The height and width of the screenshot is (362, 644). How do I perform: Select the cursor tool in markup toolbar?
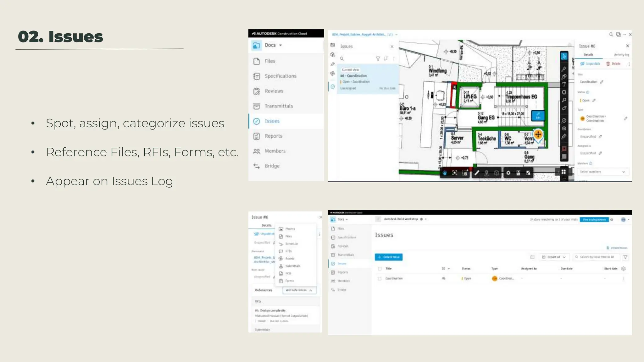[x=564, y=56]
